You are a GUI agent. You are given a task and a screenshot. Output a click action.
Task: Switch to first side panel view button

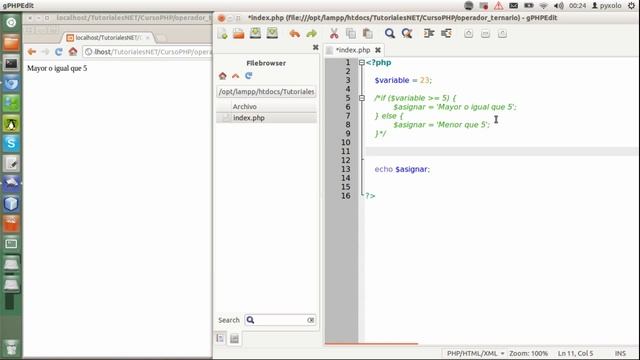tap(220, 338)
